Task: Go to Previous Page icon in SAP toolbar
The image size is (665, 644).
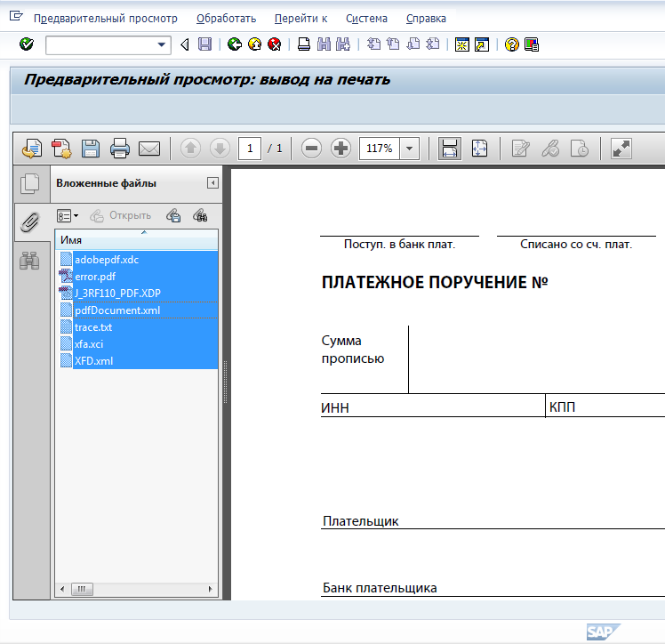Action: click(x=393, y=44)
